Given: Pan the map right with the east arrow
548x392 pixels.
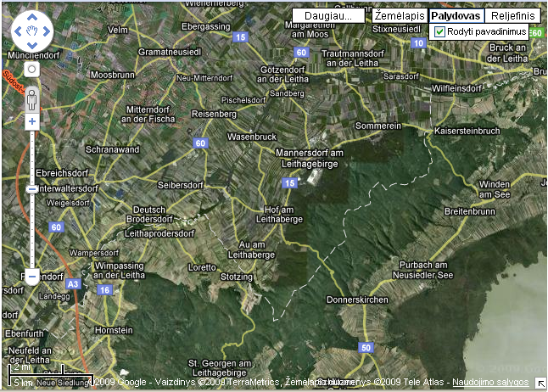Looking at the screenshot, I should (x=46, y=31).
